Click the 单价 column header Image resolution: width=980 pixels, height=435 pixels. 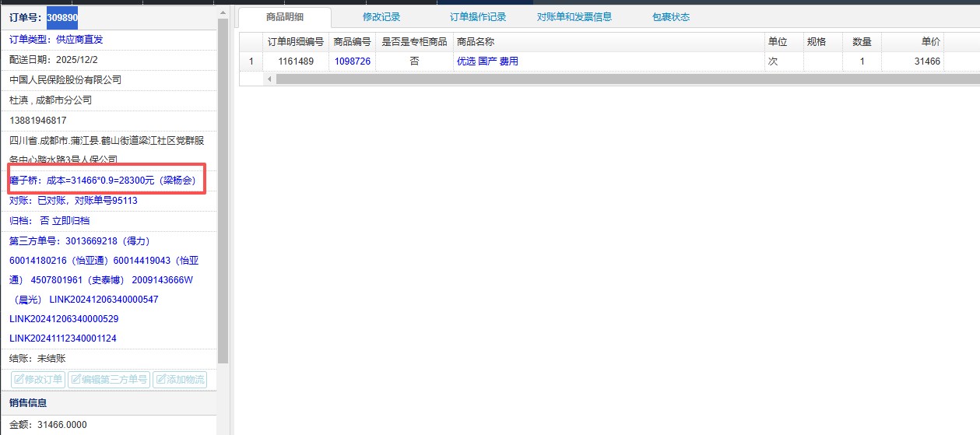(930, 42)
